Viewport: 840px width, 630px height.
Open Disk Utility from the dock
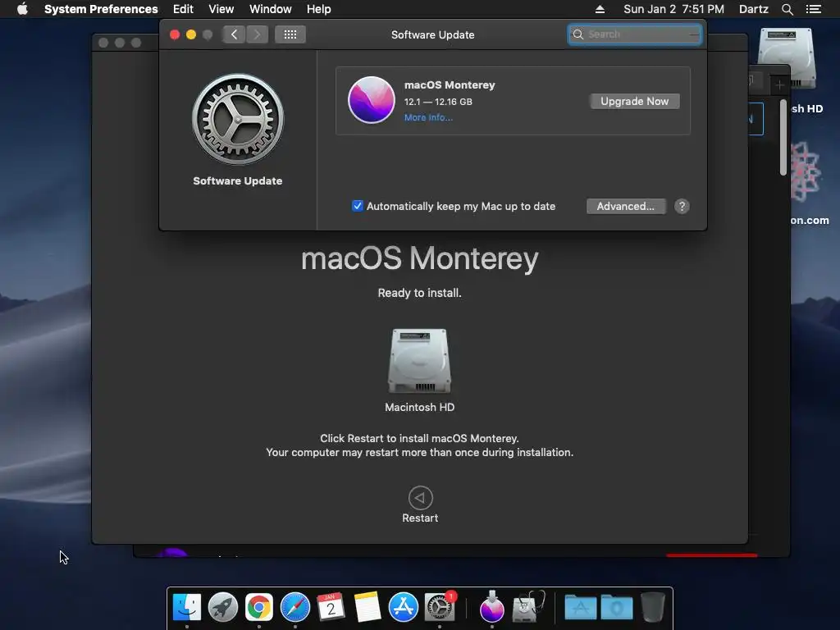tap(527, 607)
